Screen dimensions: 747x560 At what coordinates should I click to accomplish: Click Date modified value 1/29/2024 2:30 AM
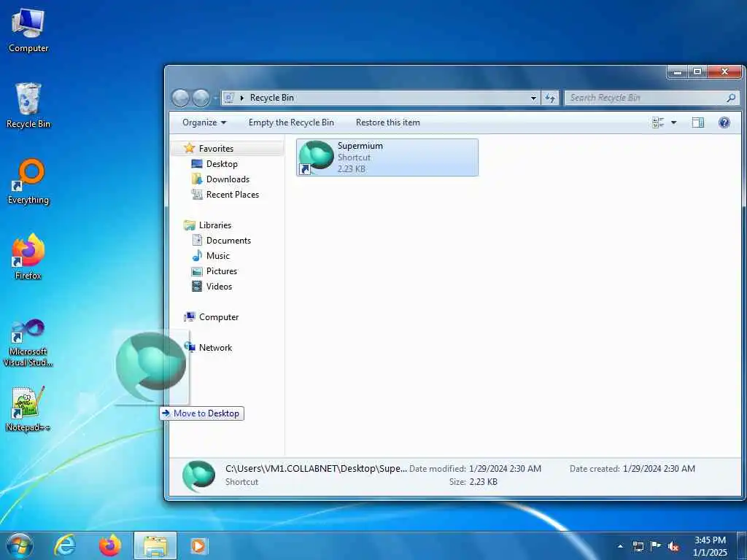point(505,469)
